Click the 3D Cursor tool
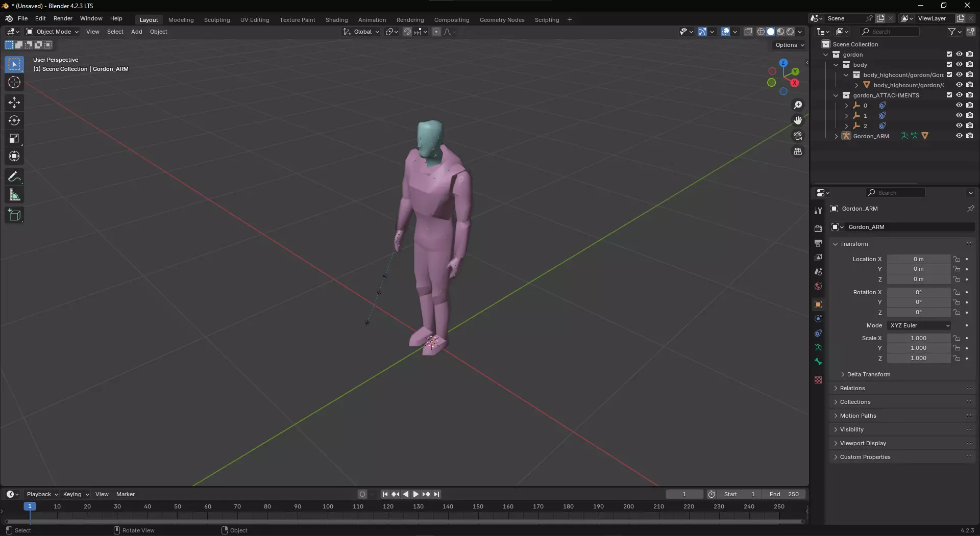 pos(14,83)
